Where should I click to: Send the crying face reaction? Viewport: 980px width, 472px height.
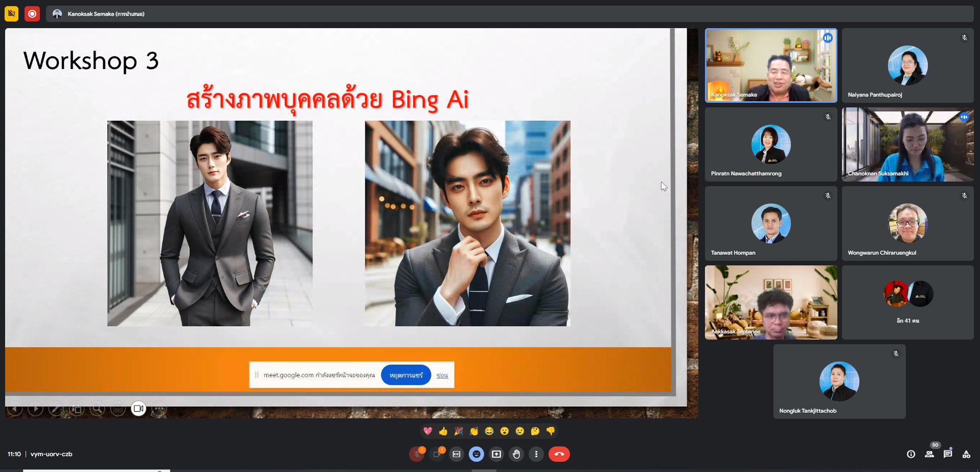pos(520,431)
